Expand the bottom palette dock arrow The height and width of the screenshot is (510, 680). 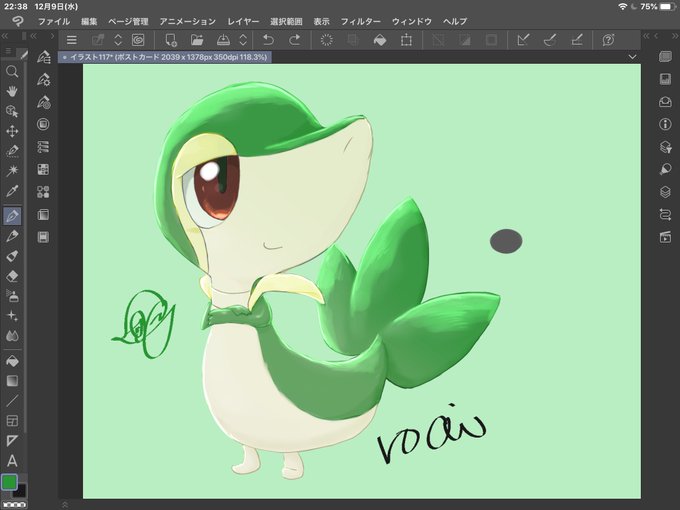click(x=65, y=504)
